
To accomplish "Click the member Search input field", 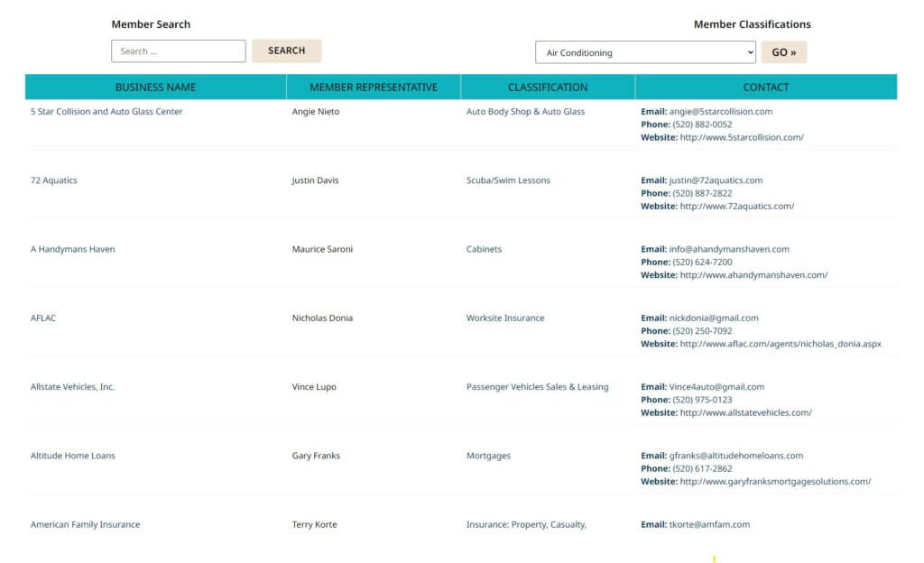I will (x=178, y=51).
